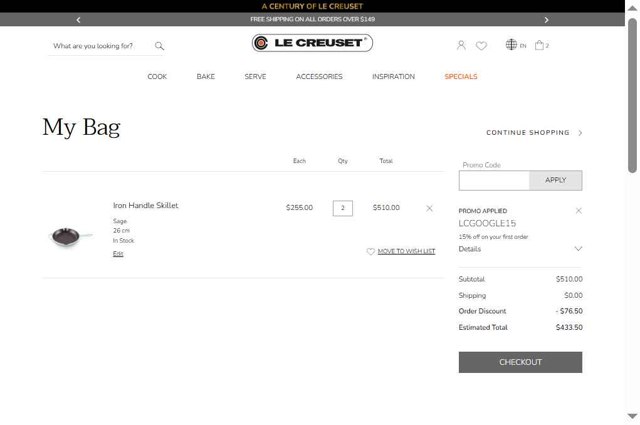Open the INSPIRATION menu

tap(393, 76)
